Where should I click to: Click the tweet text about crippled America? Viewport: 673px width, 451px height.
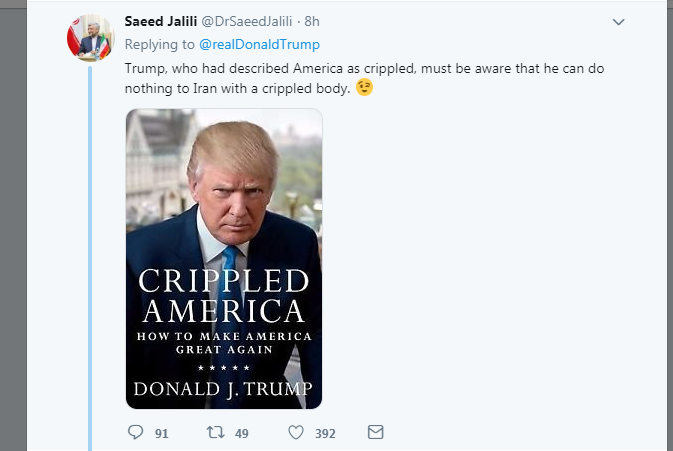364,78
